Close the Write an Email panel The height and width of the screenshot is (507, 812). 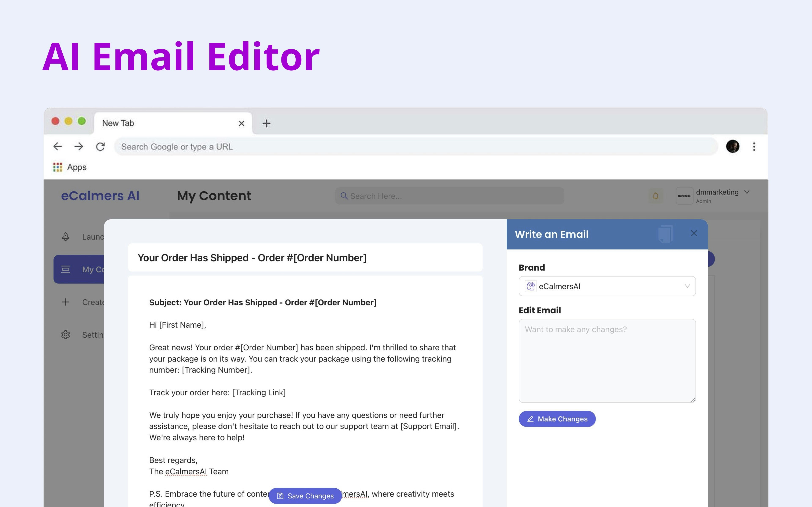pyautogui.click(x=694, y=233)
